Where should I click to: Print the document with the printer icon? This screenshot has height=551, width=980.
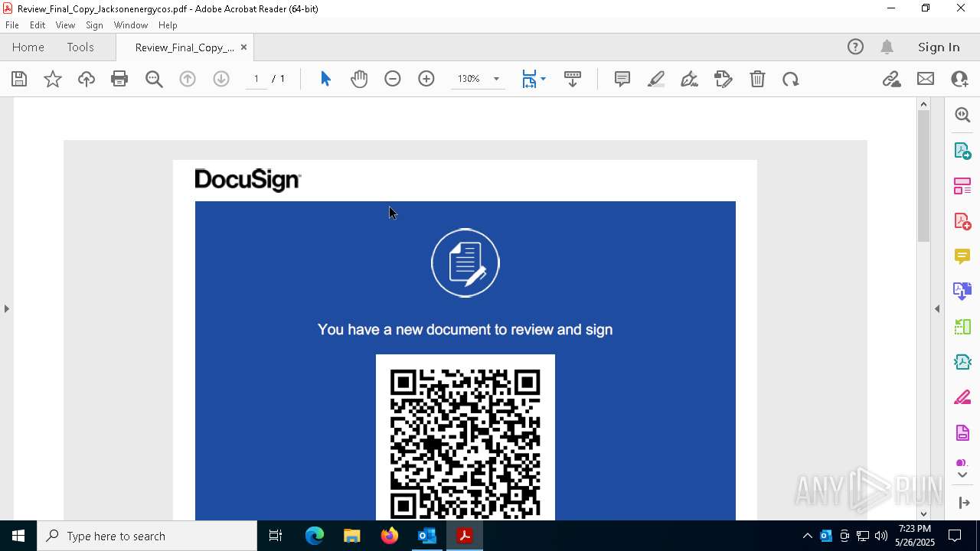click(x=119, y=79)
